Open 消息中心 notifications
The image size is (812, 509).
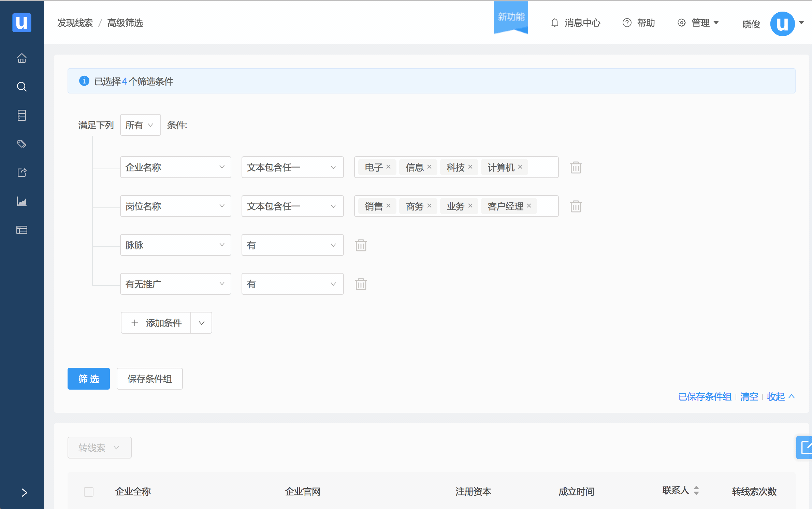point(576,23)
